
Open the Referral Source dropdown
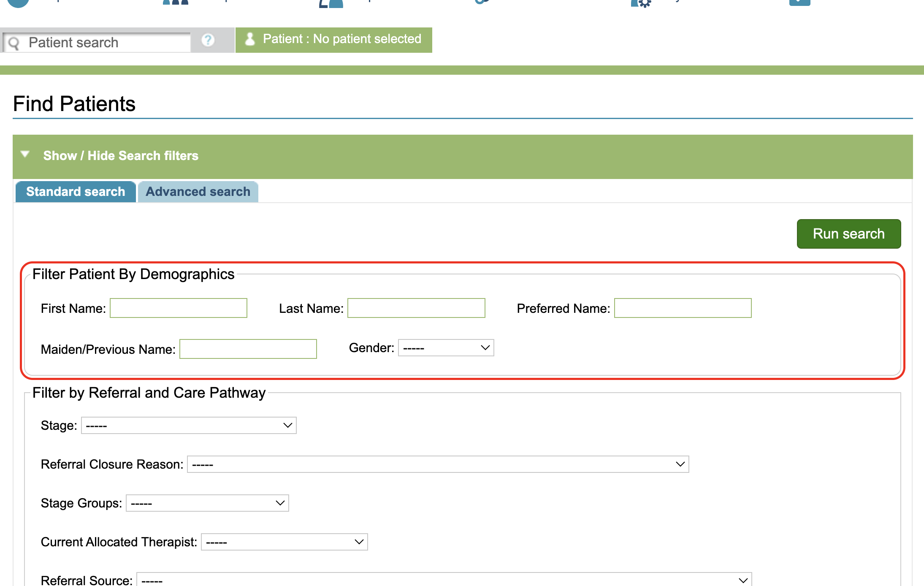click(x=444, y=580)
